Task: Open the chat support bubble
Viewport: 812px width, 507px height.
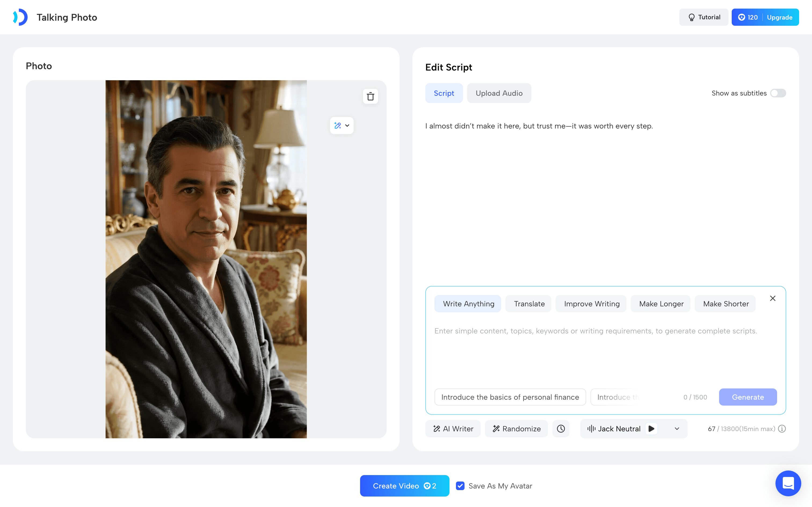Action: [788, 483]
